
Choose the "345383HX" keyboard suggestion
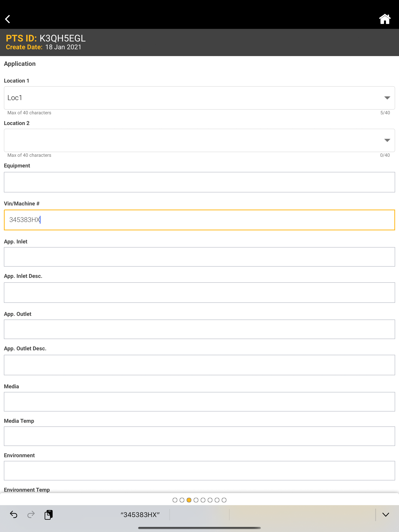pos(140,514)
